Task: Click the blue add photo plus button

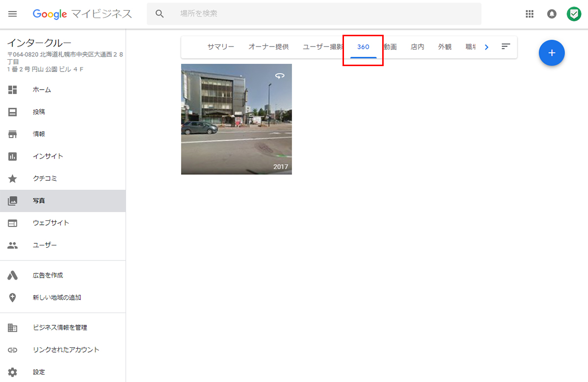Action: coord(552,52)
